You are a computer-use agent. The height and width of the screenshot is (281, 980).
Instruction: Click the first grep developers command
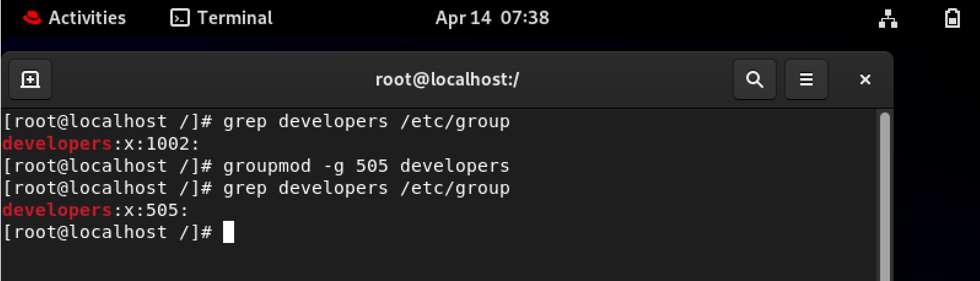pos(366,122)
